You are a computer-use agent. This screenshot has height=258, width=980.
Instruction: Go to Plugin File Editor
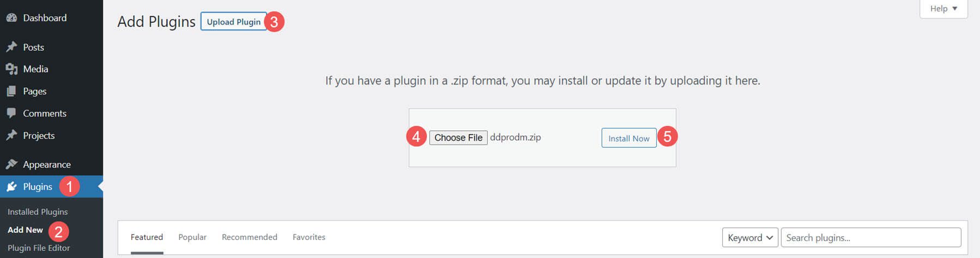coord(39,248)
